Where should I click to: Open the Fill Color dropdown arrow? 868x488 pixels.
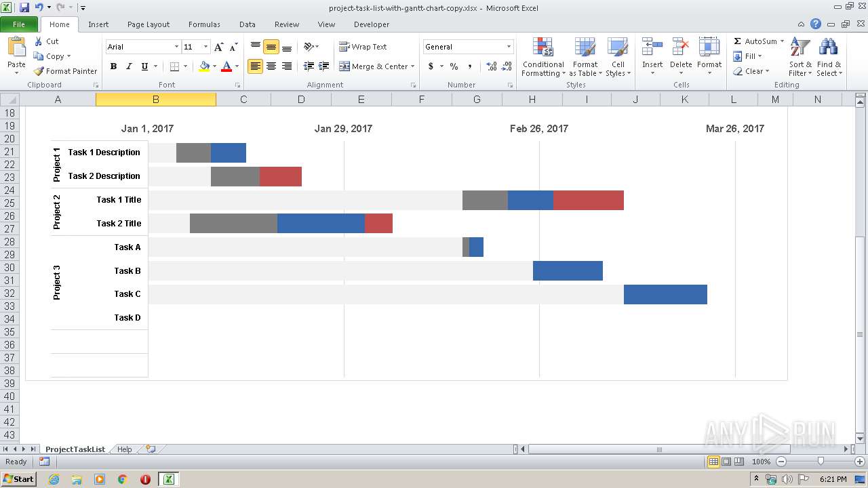pyautogui.click(x=214, y=66)
